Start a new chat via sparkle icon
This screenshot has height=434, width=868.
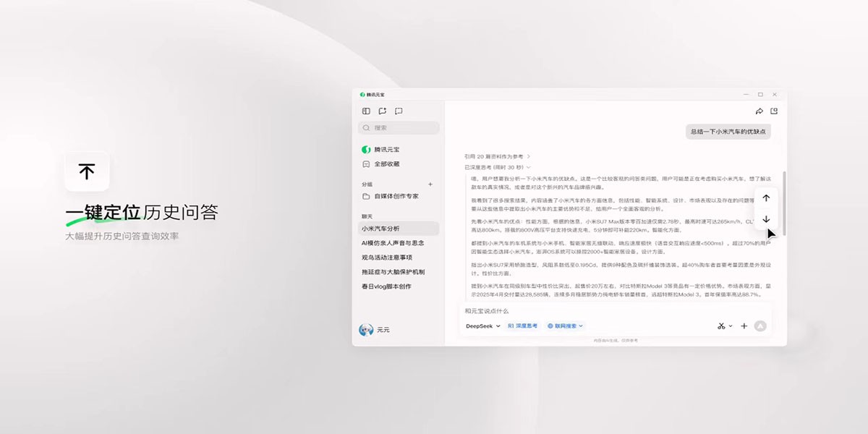[383, 111]
